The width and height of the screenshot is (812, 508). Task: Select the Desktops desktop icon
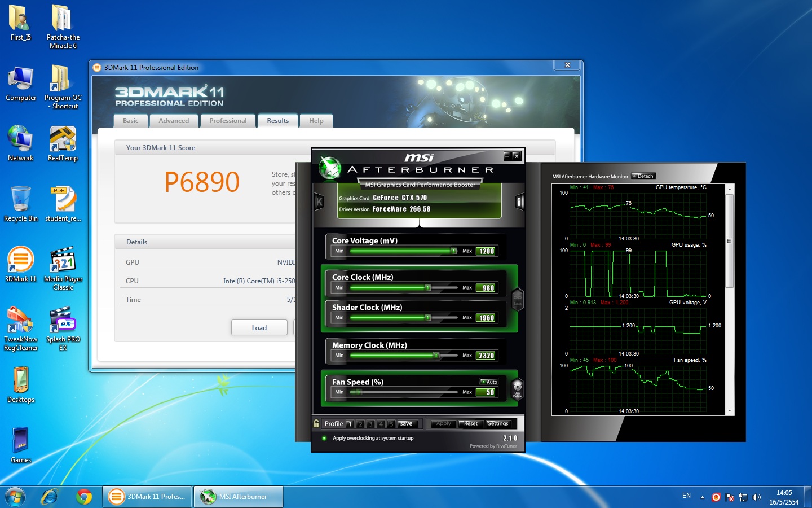pyautogui.click(x=21, y=386)
